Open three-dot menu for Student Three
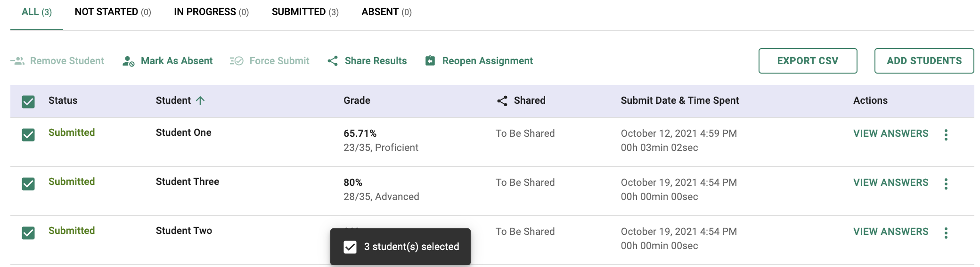Image resolution: width=980 pixels, height=267 pixels. point(946,184)
